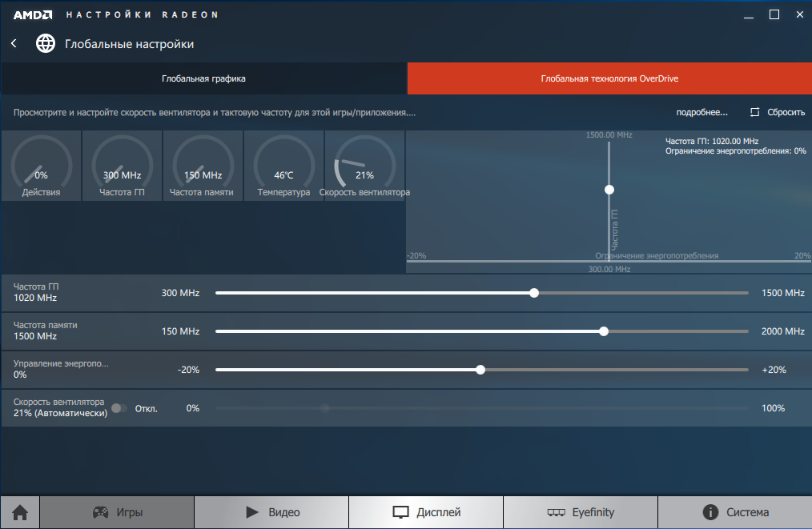
Task: Click the Activity gauge showing 0%
Action: 41,166
